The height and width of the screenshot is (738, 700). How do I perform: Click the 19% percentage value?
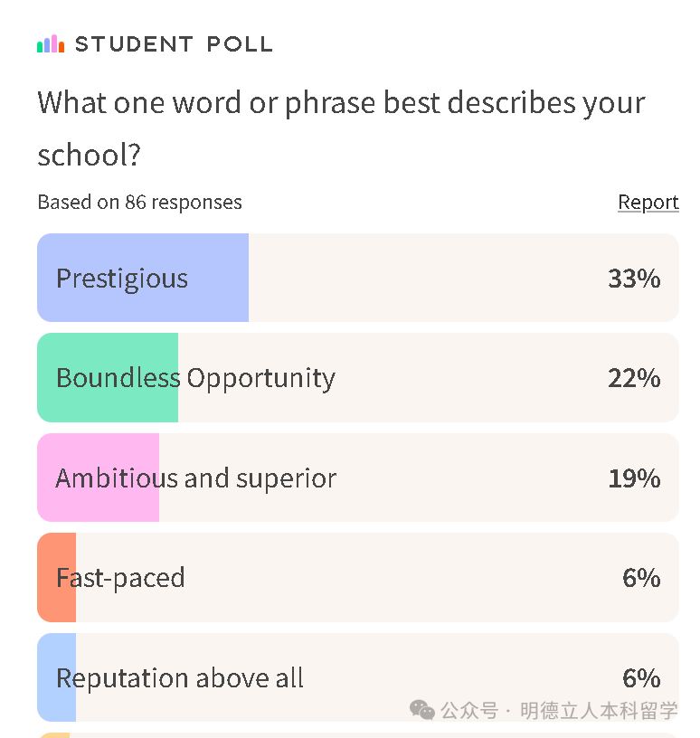tap(634, 478)
